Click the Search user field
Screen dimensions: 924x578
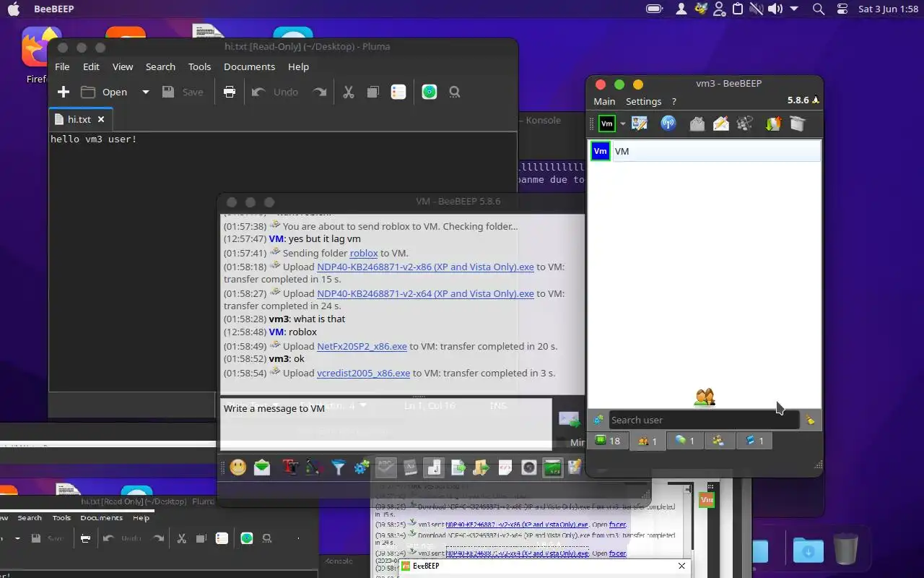point(704,420)
